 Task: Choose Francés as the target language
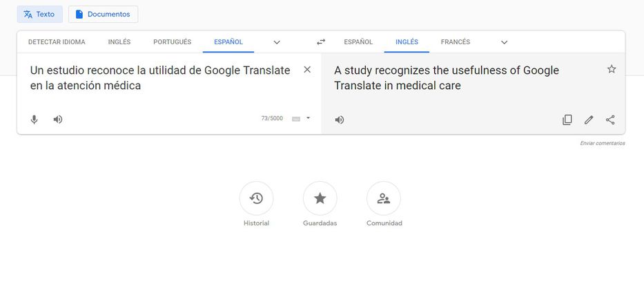(455, 42)
